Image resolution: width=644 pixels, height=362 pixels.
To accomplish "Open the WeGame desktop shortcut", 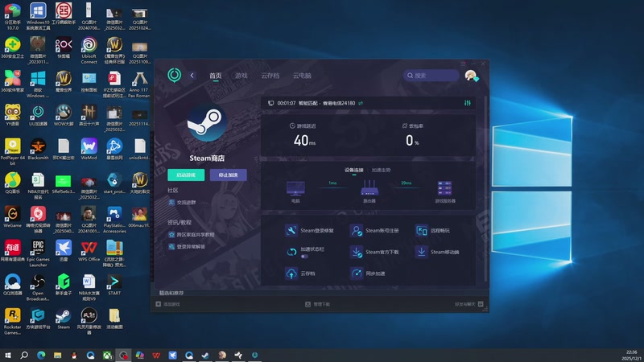I will pos(12,217).
